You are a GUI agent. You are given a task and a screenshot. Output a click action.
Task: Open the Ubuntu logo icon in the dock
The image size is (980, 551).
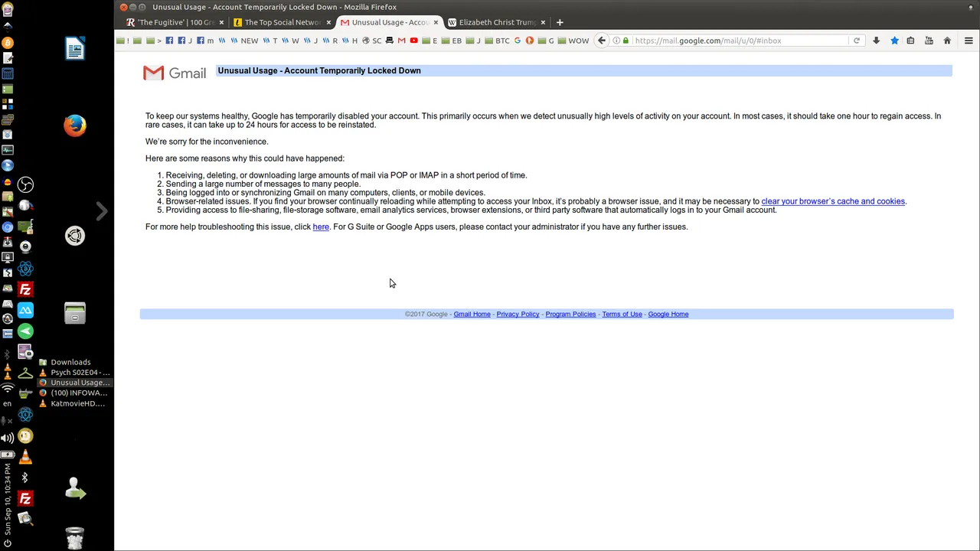click(75, 236)
